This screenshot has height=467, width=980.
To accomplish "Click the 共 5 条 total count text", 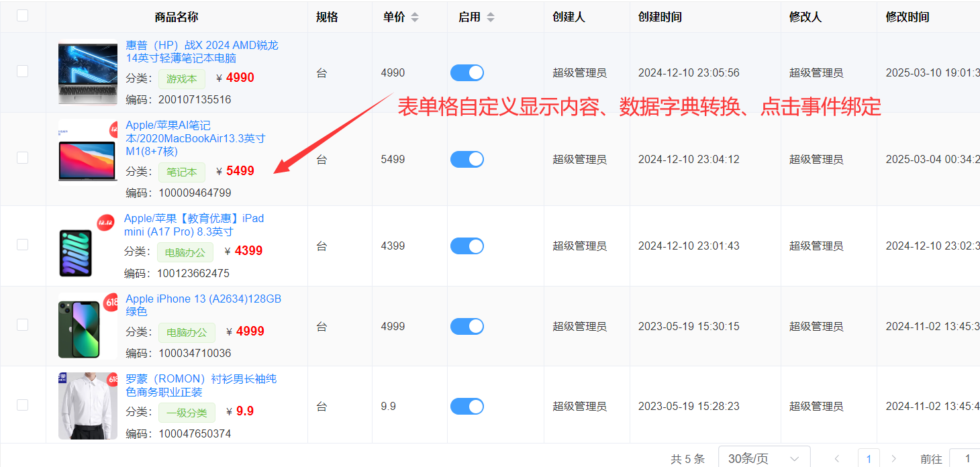I will click(687, 460).
